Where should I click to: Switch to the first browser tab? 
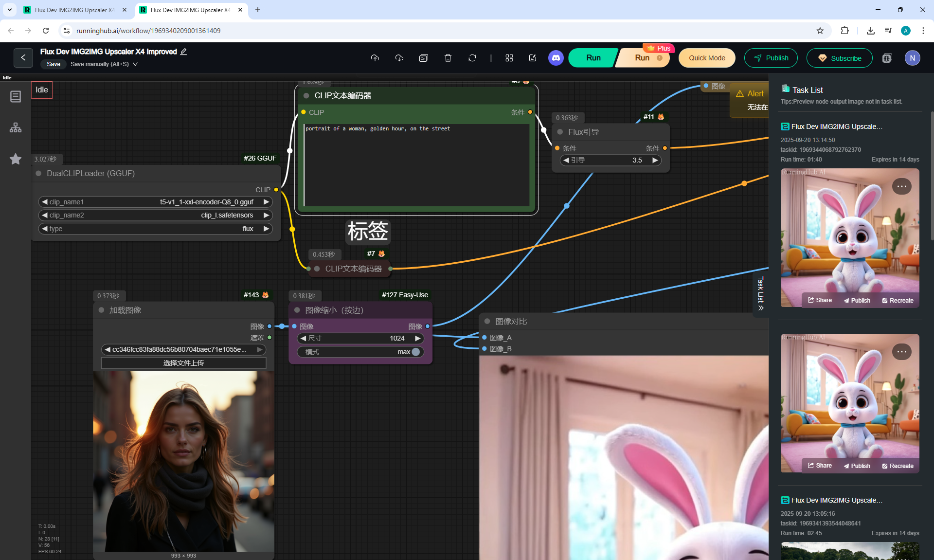74,10
